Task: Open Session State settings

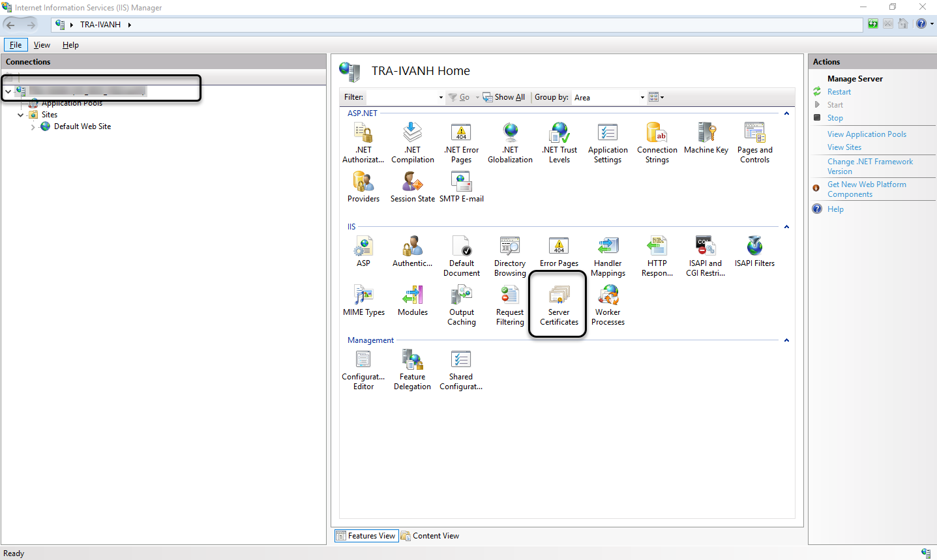Action: (x=412, y=187)
